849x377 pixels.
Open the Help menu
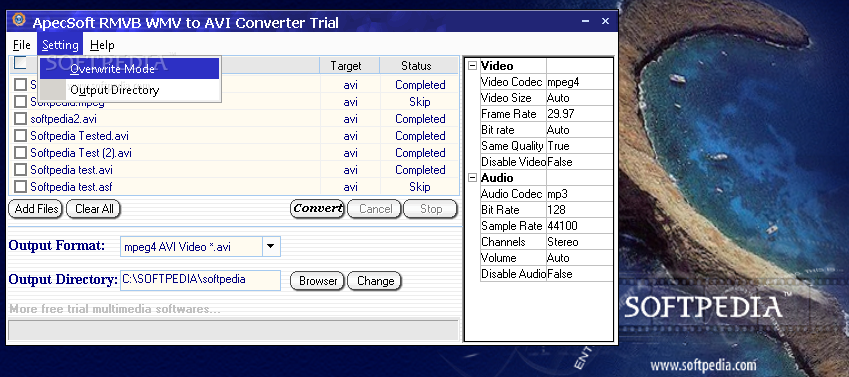coord(102,45)
